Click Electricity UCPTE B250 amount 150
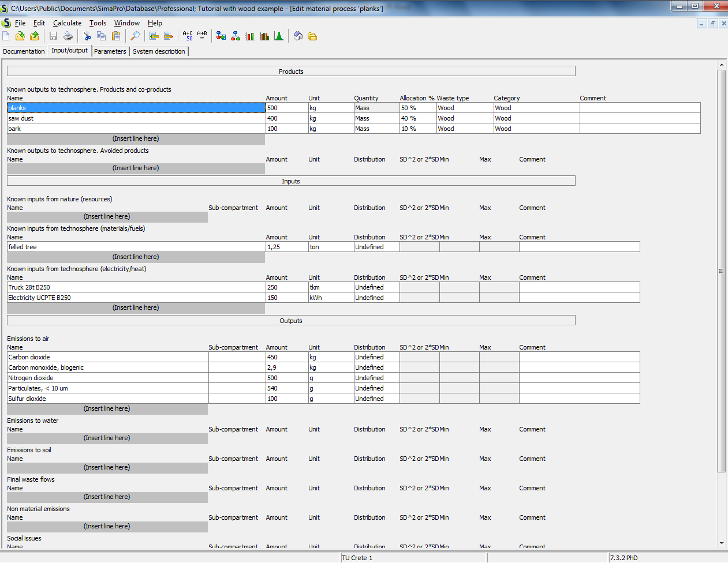This screenshot has width=728, height=563. [287, 298]
